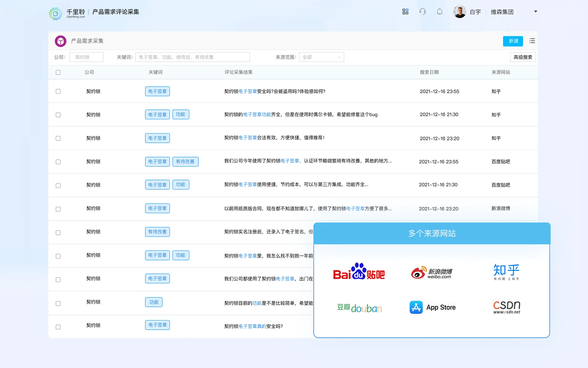
Task: Check the row about 功能是不是比较简单
Action: pyautogui.click(x=58, y=303)
